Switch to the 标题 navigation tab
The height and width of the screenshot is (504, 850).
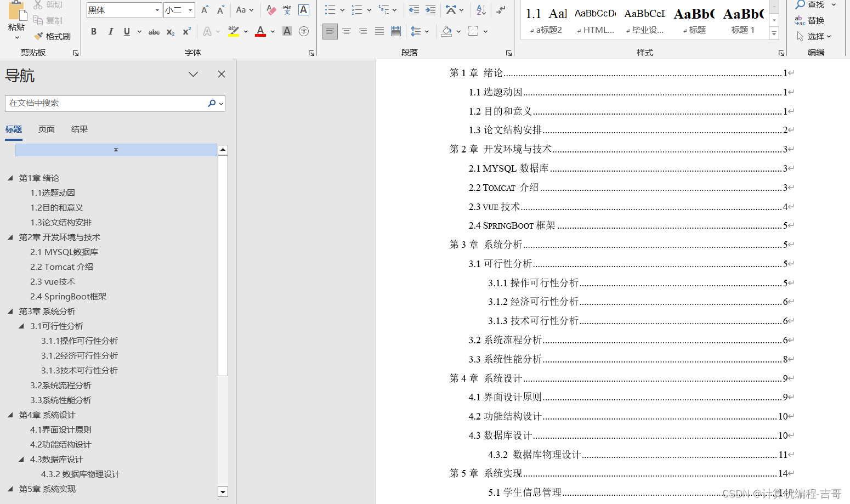14,129
